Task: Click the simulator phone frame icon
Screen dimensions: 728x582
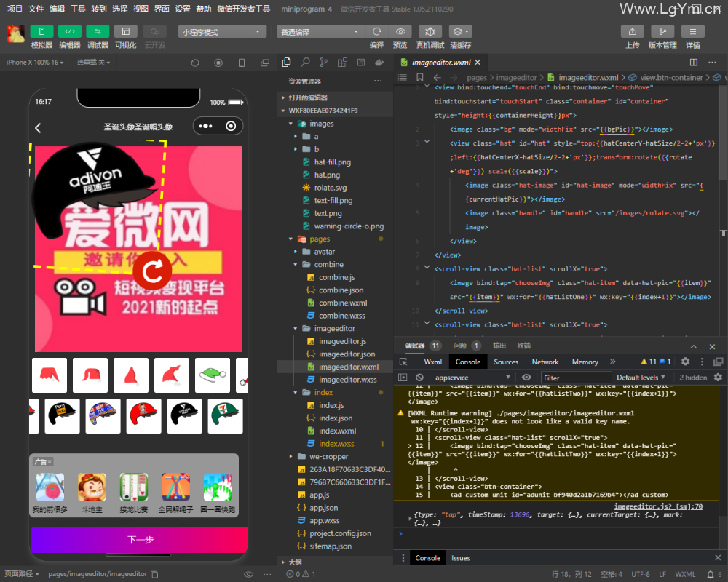Action: click(x=242, y=63)
